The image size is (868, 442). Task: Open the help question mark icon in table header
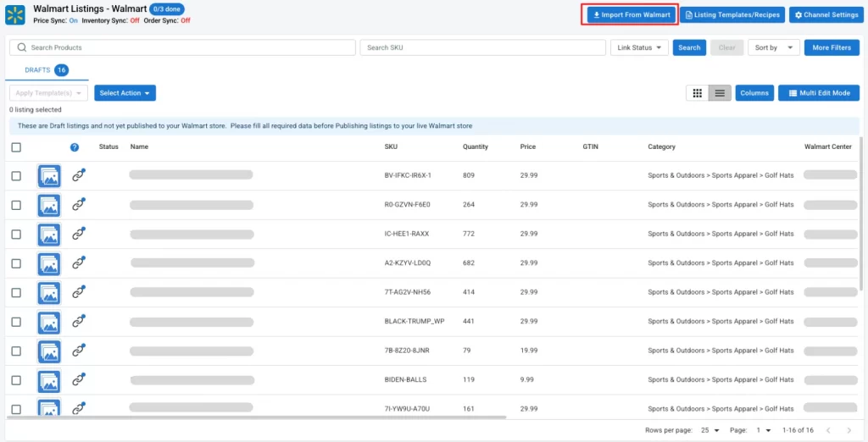(75, 147)
